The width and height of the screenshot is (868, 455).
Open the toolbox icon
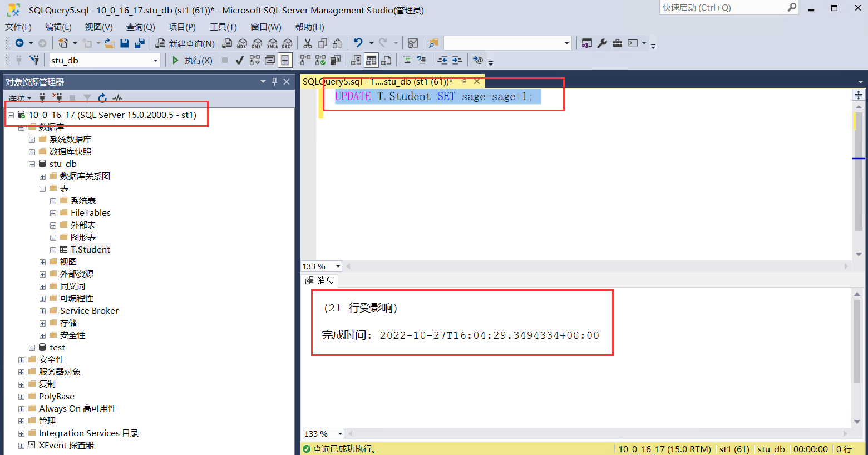618,43
